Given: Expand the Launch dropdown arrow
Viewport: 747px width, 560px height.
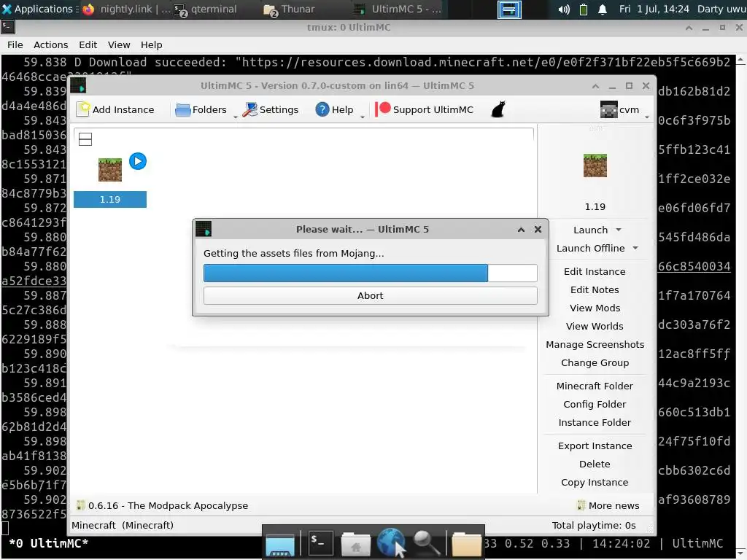Looking at the screenshot, I should 619,230.
